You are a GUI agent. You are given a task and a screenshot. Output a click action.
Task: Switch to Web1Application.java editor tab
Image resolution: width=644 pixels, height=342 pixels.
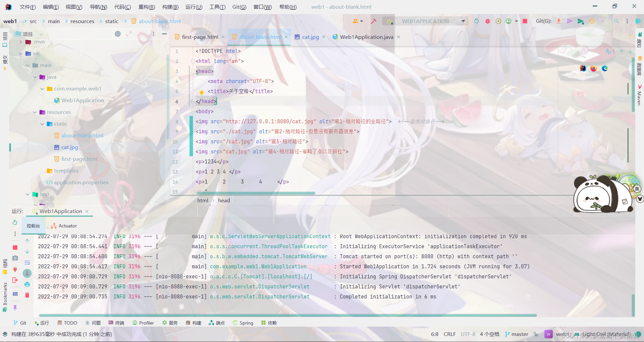[366, 37]
